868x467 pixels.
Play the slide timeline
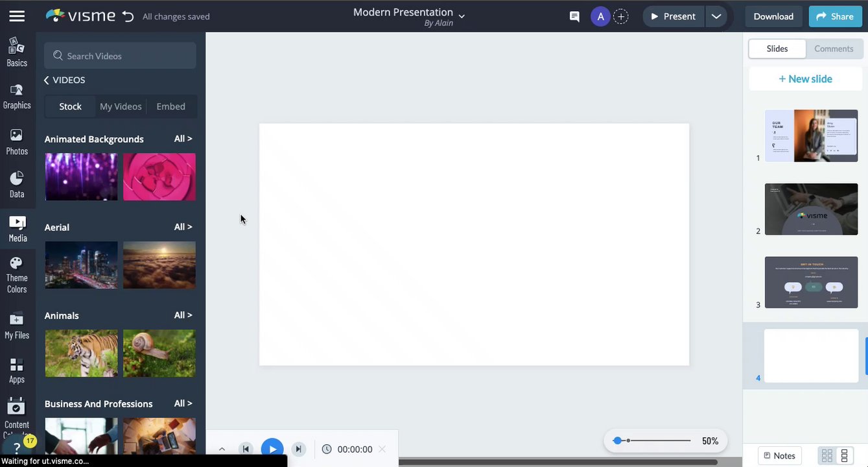pyautogui.click(x=272, y=449)
